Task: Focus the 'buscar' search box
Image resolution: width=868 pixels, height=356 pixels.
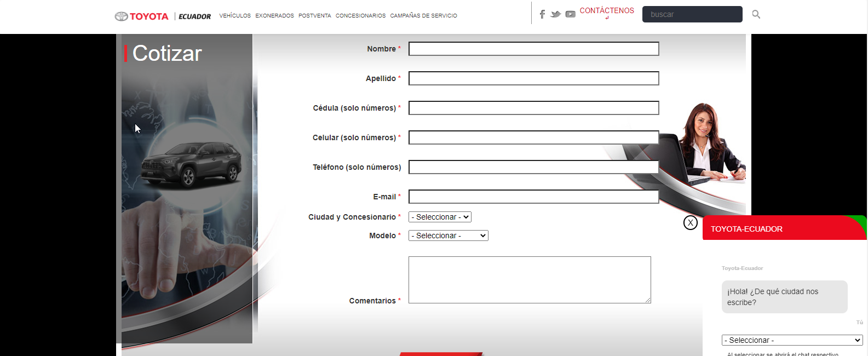Action: click(x=692, y=14)
